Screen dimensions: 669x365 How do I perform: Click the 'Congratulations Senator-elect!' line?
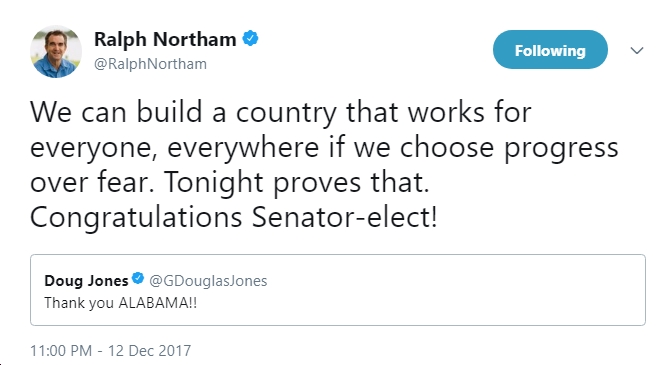click(233, 217)
